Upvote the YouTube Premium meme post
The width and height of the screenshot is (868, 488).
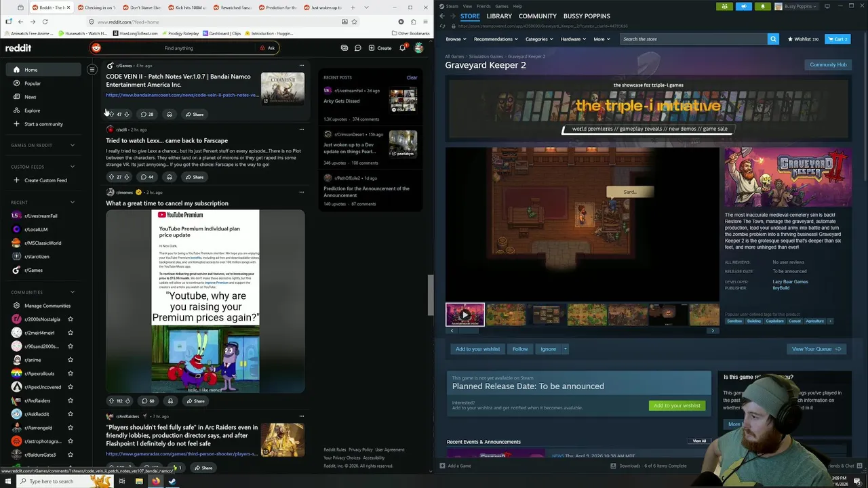click(111, 401)
